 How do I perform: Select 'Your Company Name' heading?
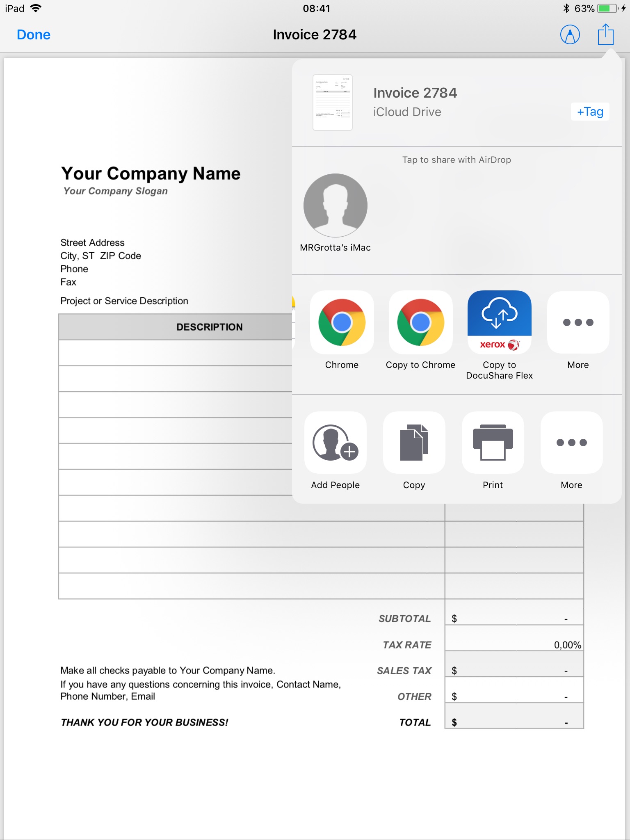point(151,173)
